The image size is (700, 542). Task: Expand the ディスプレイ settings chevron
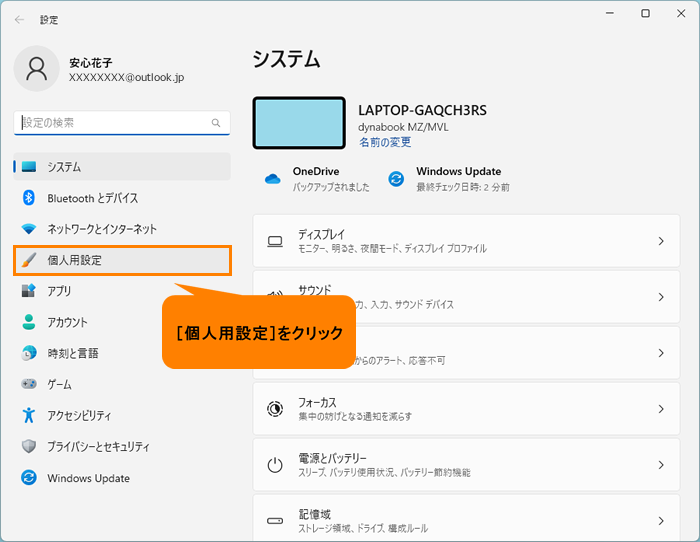pyautogui.click(x=660, y=241)
